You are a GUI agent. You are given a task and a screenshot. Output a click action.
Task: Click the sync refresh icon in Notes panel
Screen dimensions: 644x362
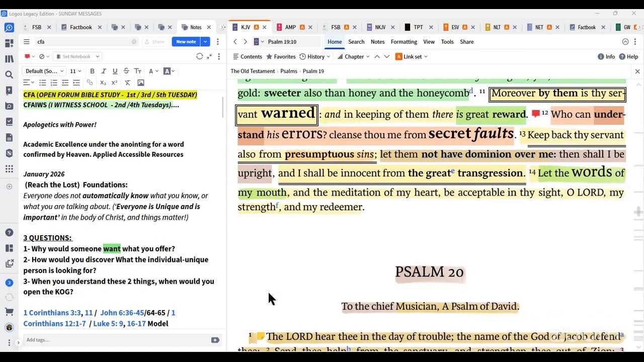coord(199,56)
